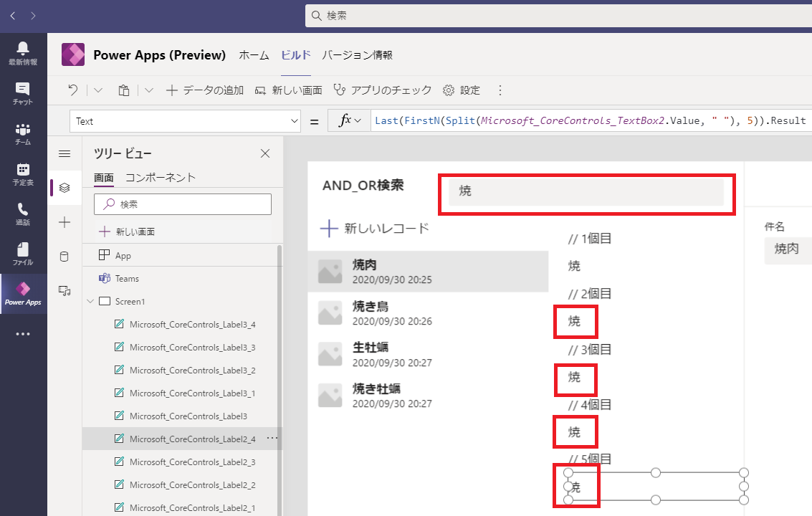Screen dimensions: 812x516
Task: Click the Insert plus icon in the left rail
Action: coord(64,222)
